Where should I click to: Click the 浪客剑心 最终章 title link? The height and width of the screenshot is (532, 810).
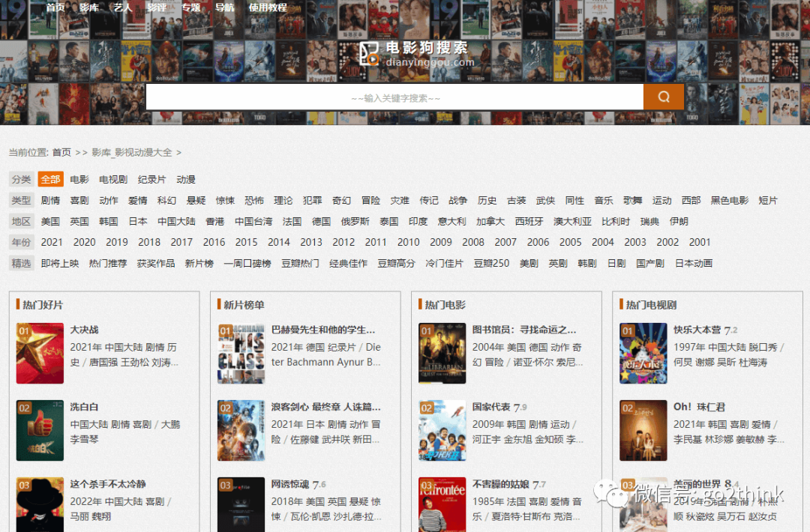pos(326,407)
